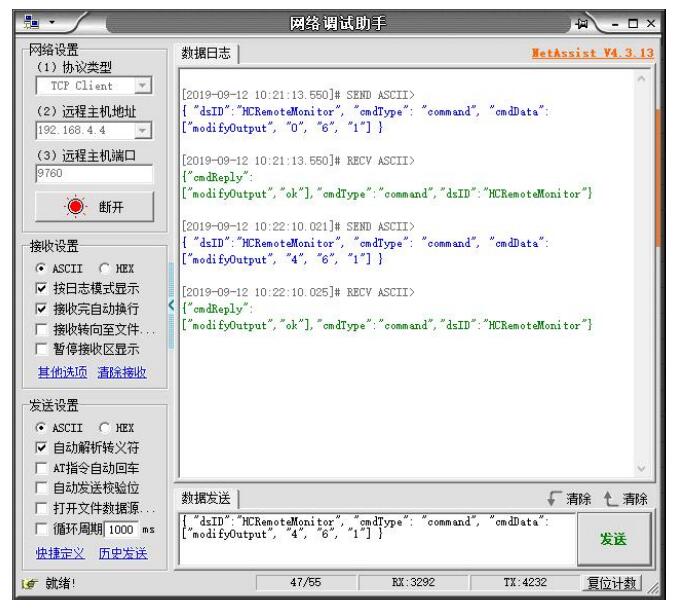Toggle 接收完自动换行 checkbox

[41, 309]
